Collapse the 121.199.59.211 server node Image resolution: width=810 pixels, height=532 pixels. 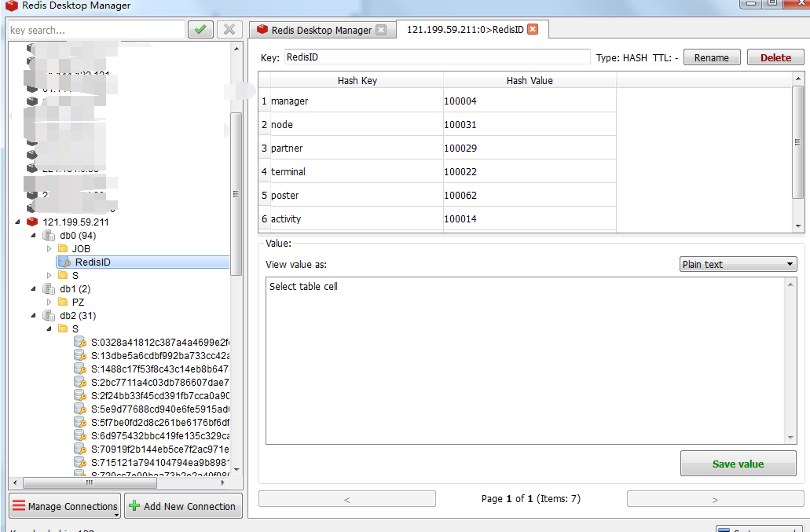point(17,222)
